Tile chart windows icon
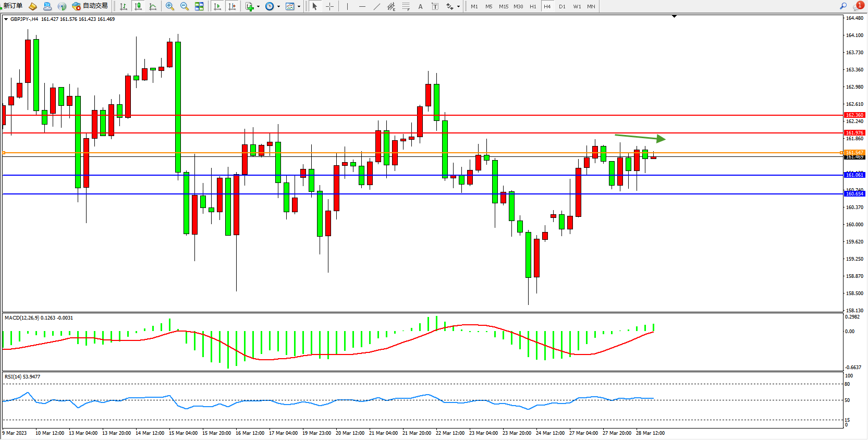Image resolution: width=868 pixels, height=440 pixels. pos(199,7)
